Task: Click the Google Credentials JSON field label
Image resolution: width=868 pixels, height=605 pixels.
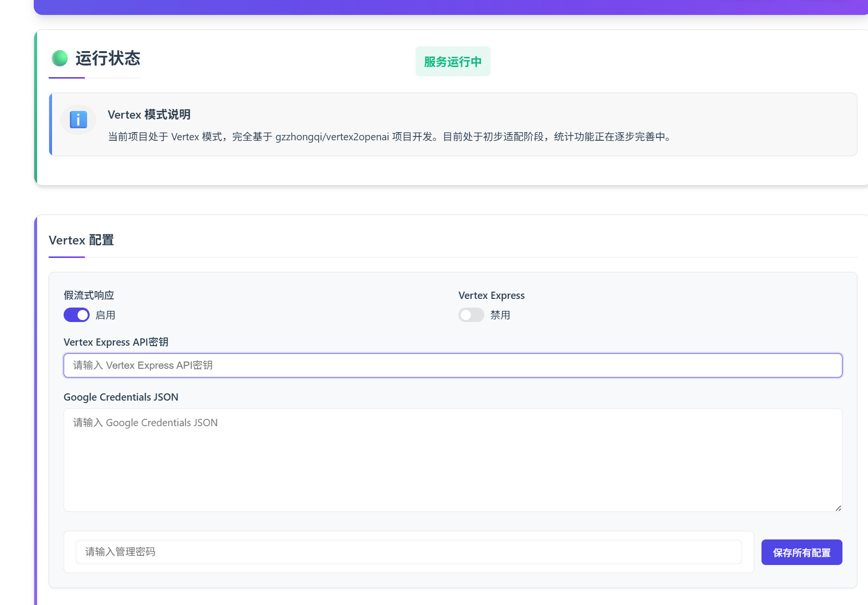Action: pyautogui.click(x=121, y=397)
